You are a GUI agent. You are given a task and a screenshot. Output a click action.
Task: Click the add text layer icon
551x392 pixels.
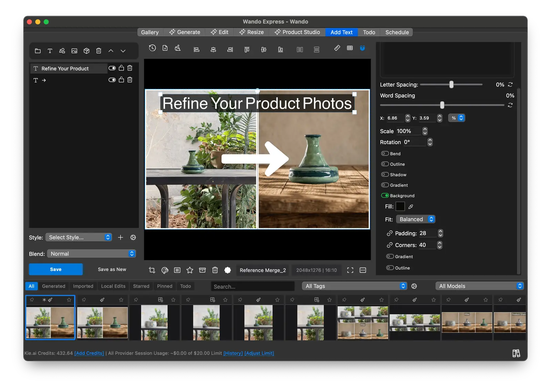[50, 51]
